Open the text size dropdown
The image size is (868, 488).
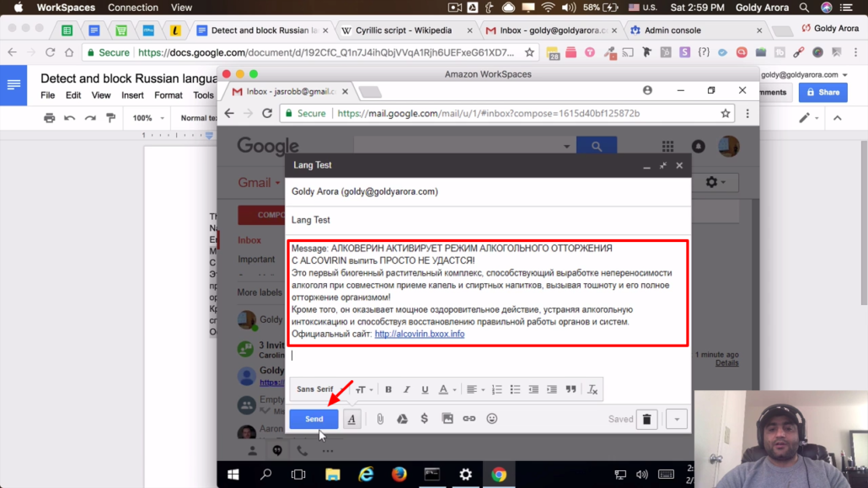point(364,389)
